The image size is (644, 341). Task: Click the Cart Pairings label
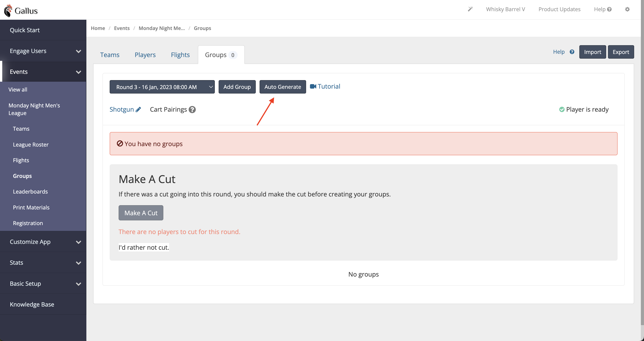click(x=168, y=109)
